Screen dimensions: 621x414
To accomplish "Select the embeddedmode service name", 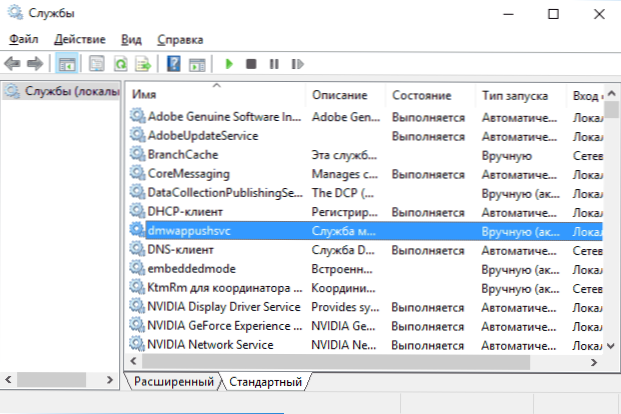I will (191, 269).
